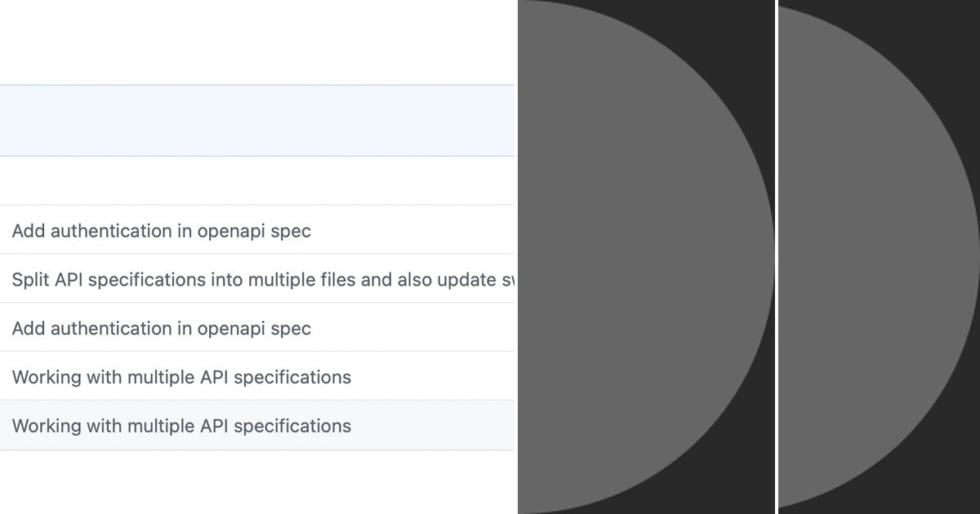
Task: Open the 'Split API specifications into multiple files' item
Action: tap(245, 279)
